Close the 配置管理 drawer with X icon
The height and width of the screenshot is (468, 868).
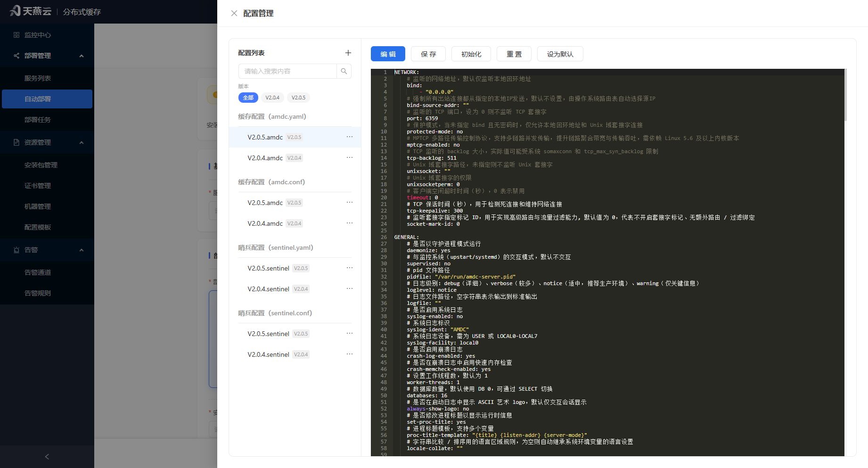click(234, 13)
